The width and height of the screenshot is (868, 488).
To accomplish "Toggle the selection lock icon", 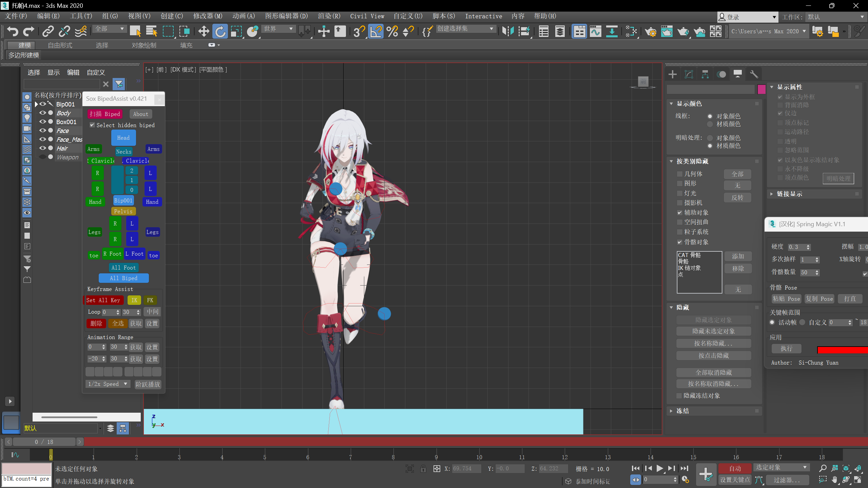I will 423,469.
